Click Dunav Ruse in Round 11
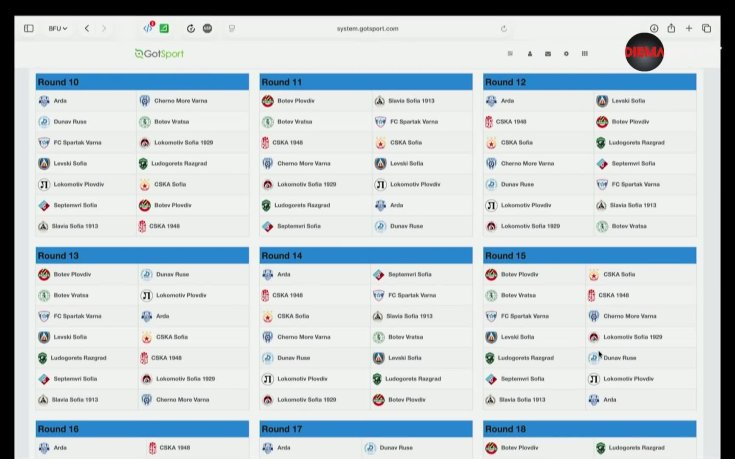This screenshot has height=459, width=735. [406, 226]
